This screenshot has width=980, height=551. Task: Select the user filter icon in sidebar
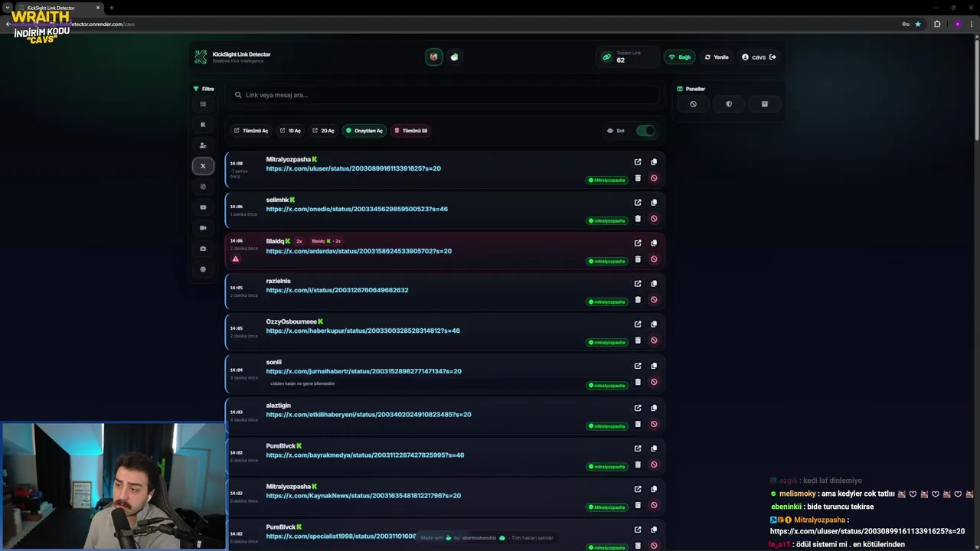click(x=203, y=145)
